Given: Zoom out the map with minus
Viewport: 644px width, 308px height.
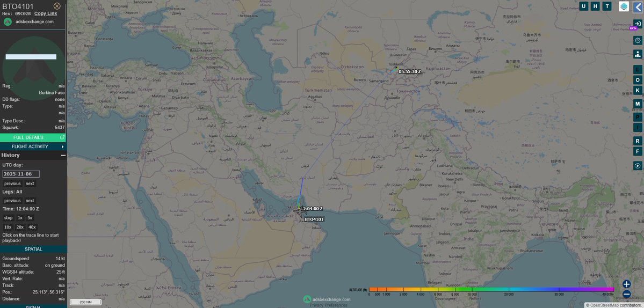Looking at the screenshot, I should pyautogui.click(x=626, y=294).
